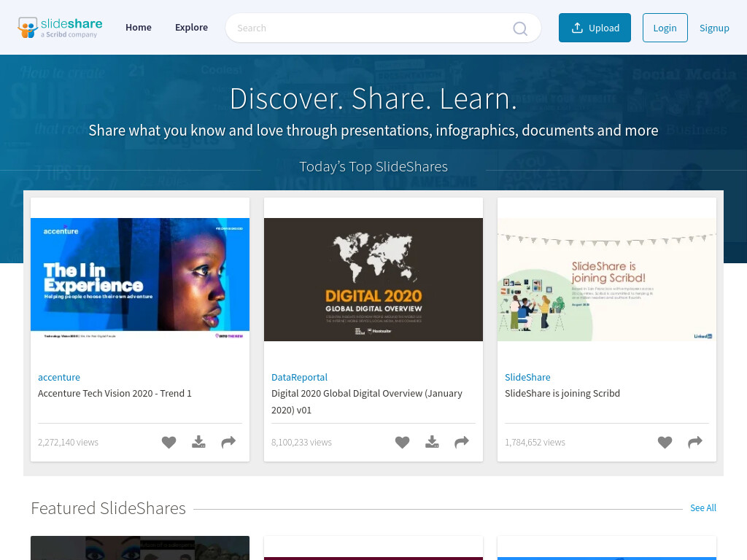Like the Accenture Tech Vision slideshare

coord(169,443)
